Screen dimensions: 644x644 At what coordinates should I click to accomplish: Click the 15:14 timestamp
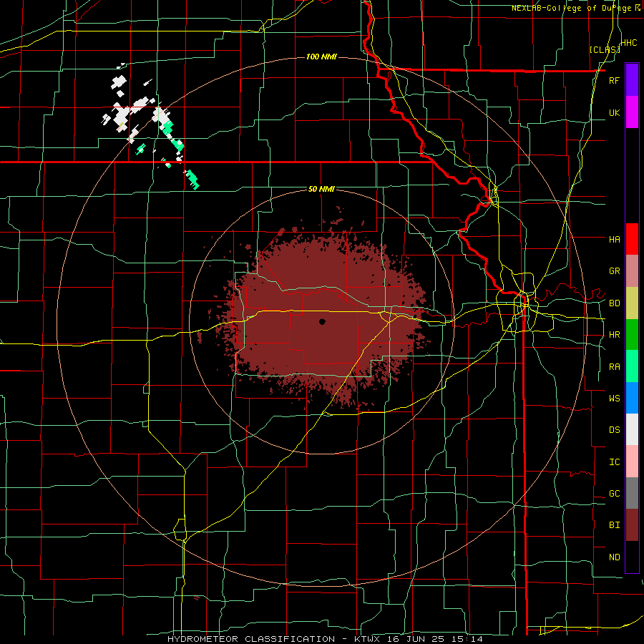click(x=468, y=639)
